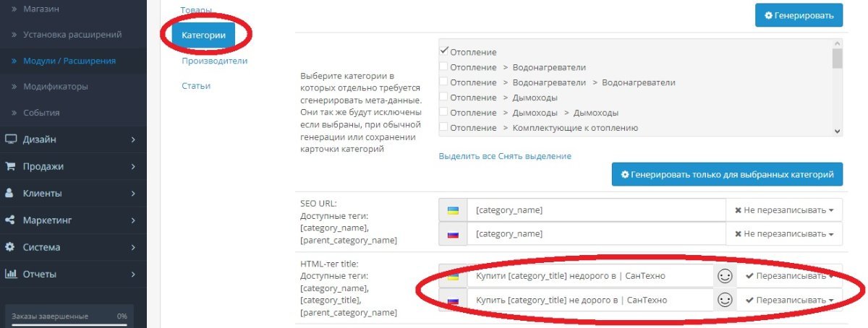Click the category list scrollbar thumb

(x=838, y=59)
